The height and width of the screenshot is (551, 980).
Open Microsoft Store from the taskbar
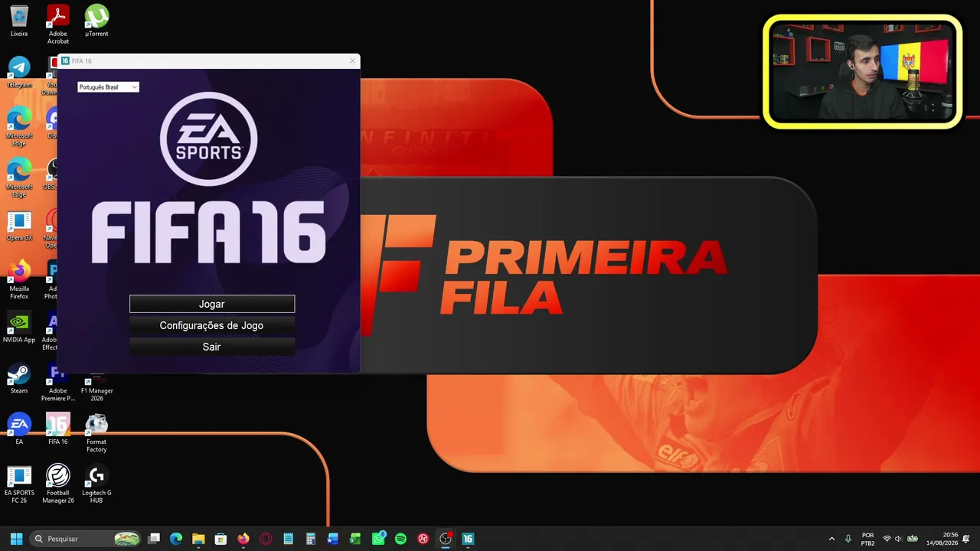coord(220,539)
